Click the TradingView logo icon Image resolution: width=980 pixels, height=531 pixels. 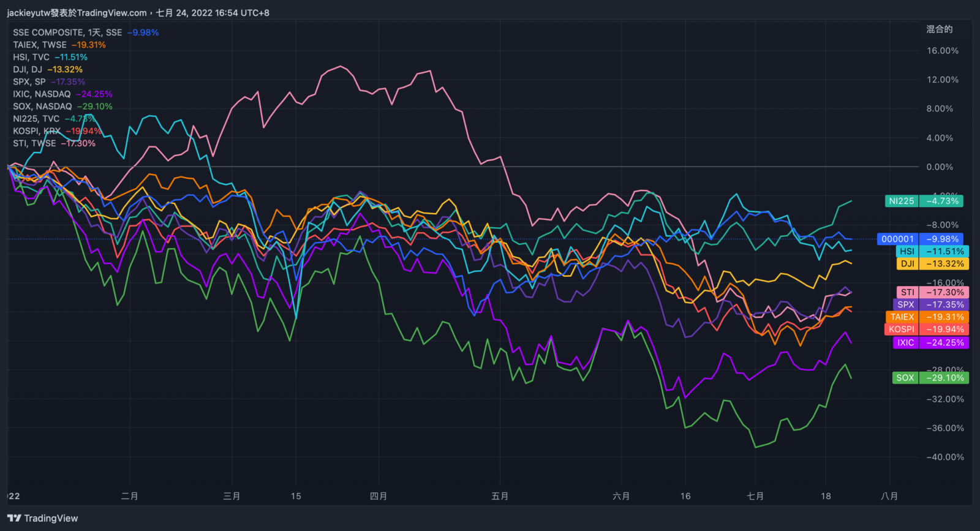point(13,518)
